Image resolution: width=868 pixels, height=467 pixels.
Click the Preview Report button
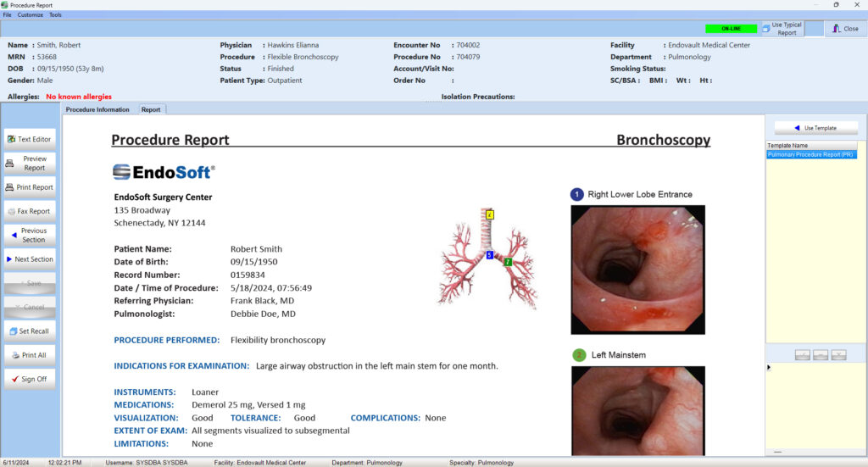coord(30,163)
